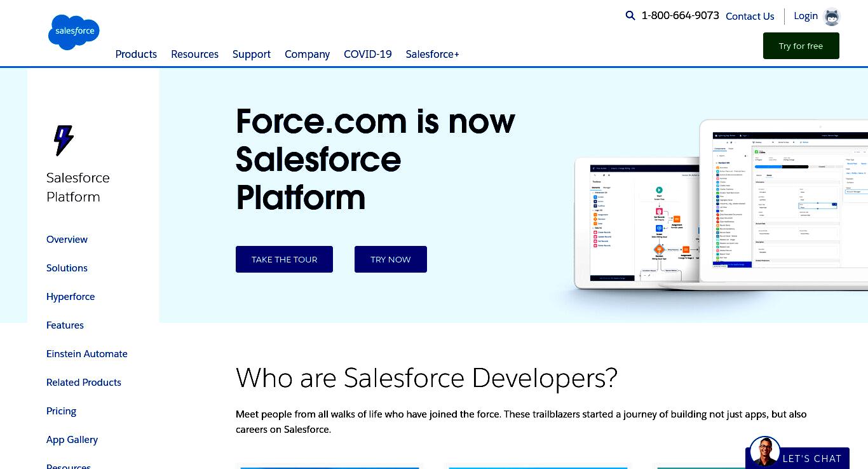Open Pricing sidebar link
Viewport: 868px width, 469px height.
[x=61, y=411]
